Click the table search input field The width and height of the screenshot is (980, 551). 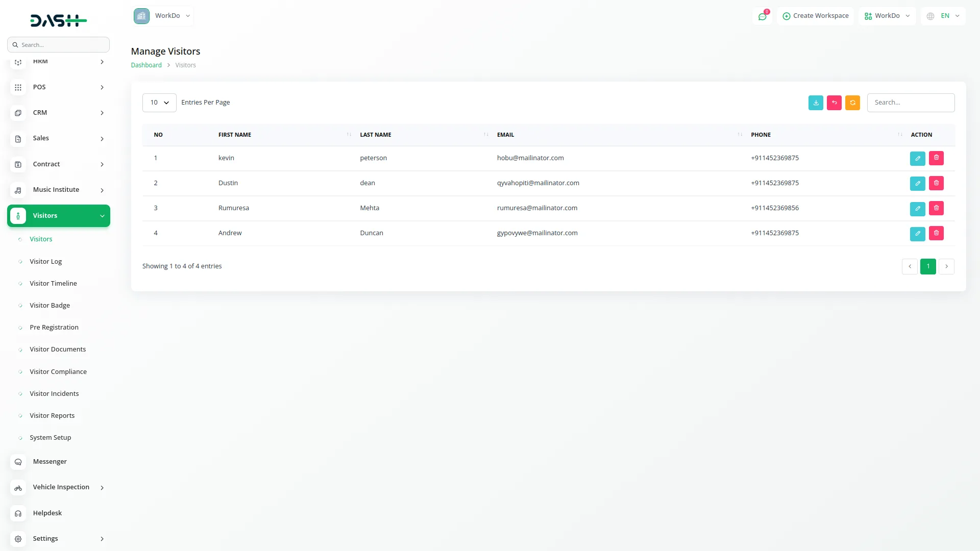(x=911, y=103)
